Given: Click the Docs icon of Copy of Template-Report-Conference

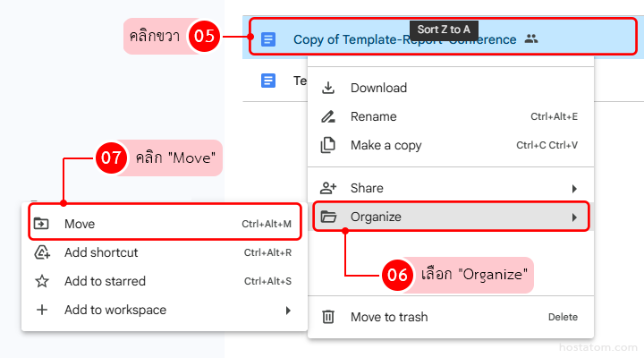Looking at the screenshot, I should (268, 39).
